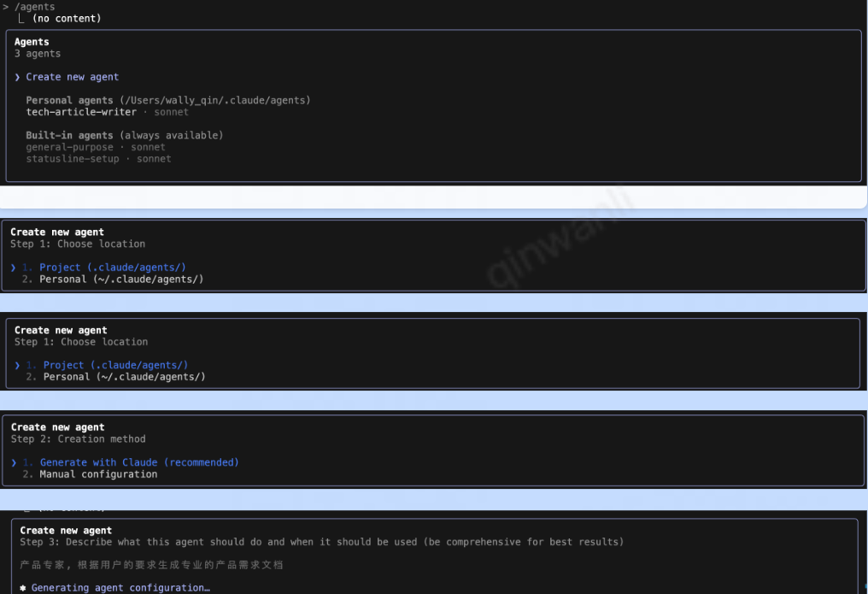The height and width of the screenshot is (594, 868).
Task: Click the Chinese agent description input text
Action: 151,565
